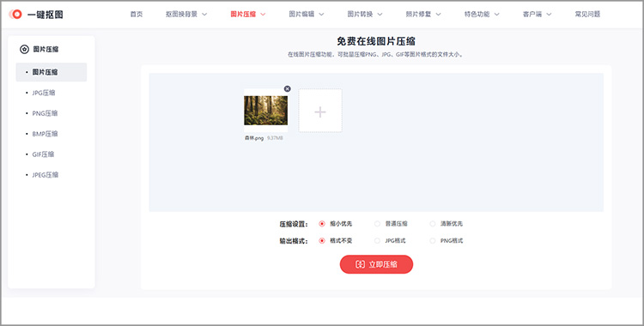Select the 缩小优先 radio button

click(322, 224)
